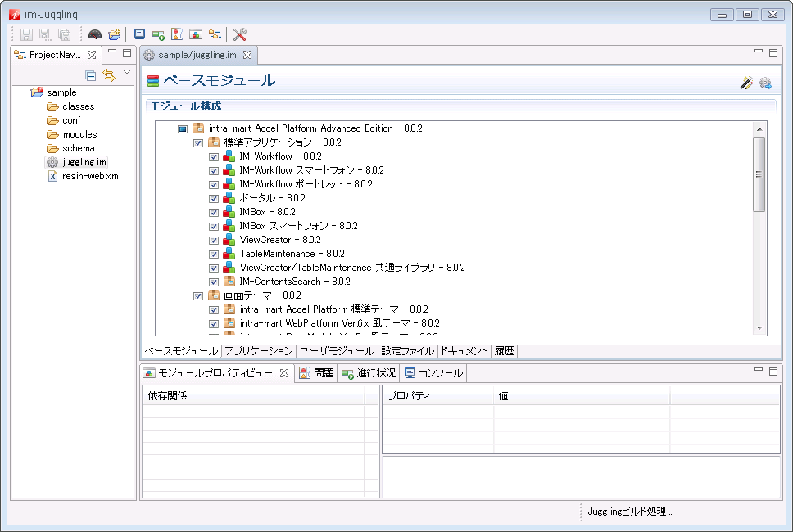This screenshot has height=532, width=793.
Task: Click the problems view toolbar icon
Action: [x=176, y=34]
